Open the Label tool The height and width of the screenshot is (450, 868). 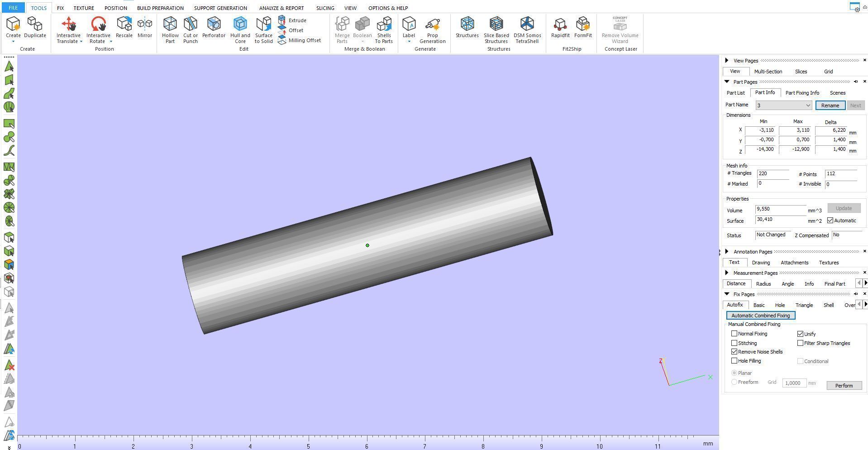pyautogui.click(x=409, y=27)
